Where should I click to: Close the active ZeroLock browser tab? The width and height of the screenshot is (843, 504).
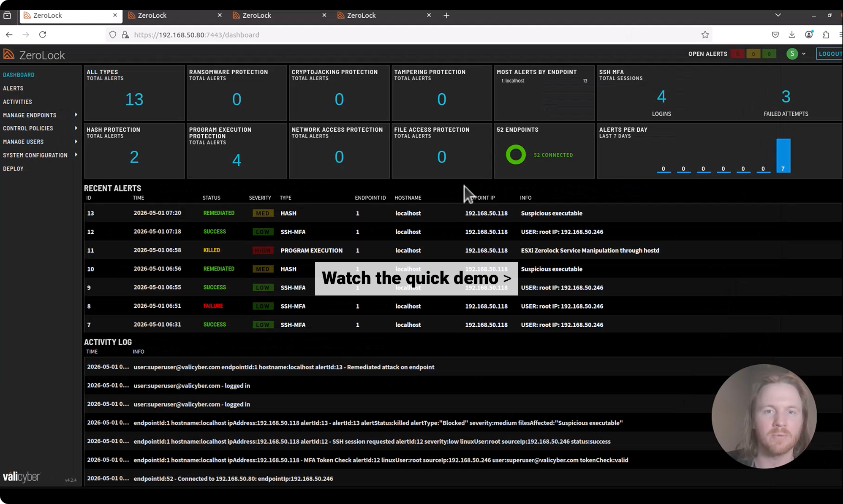click(115, 15)
